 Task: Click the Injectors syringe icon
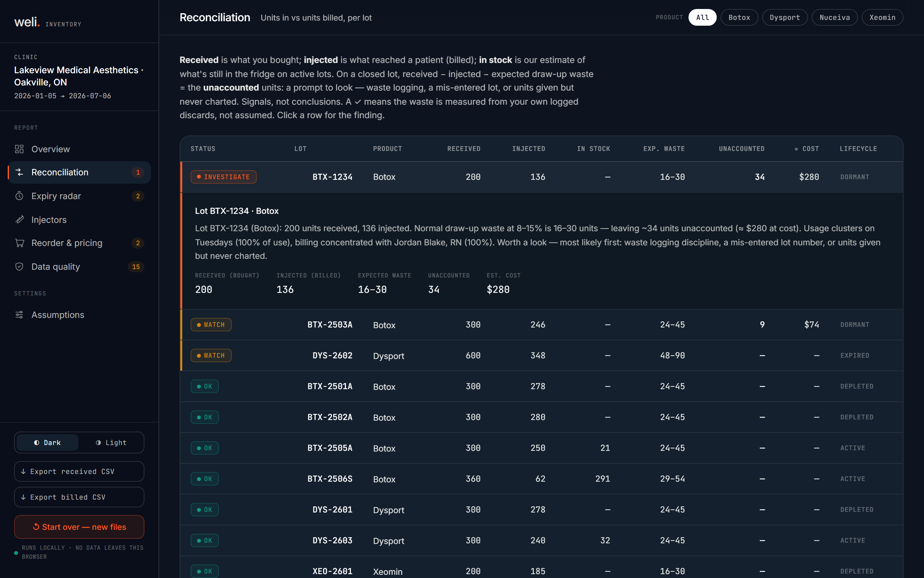pyautogui.click(x=19, y=220)
